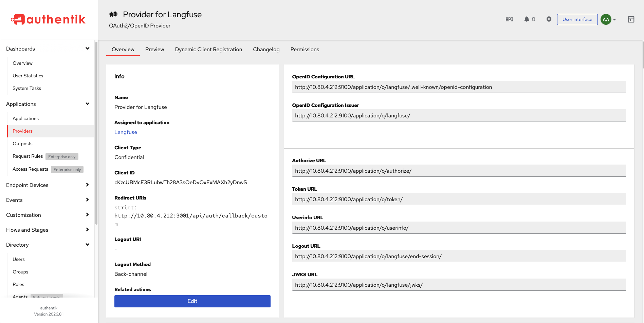Expand the Endpoint Devices section
The width and height of the screenshot is (644, 323).
[87, 185]
